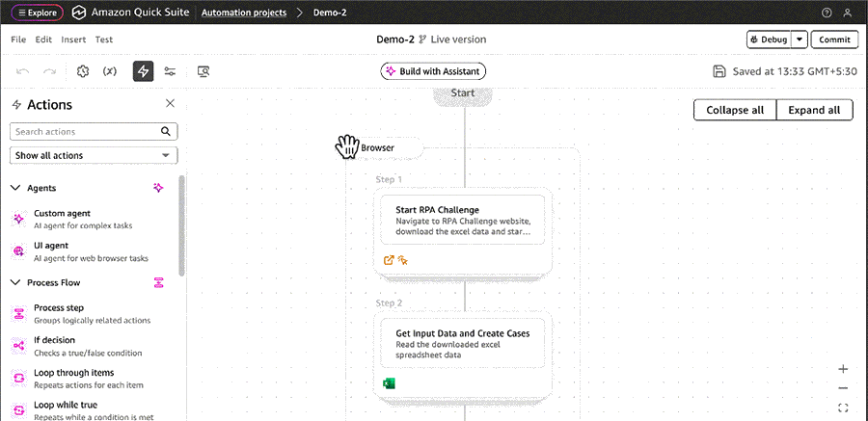Click the Demo-2 project title
This screenshot has width=868, height=421.
[395, 39]
